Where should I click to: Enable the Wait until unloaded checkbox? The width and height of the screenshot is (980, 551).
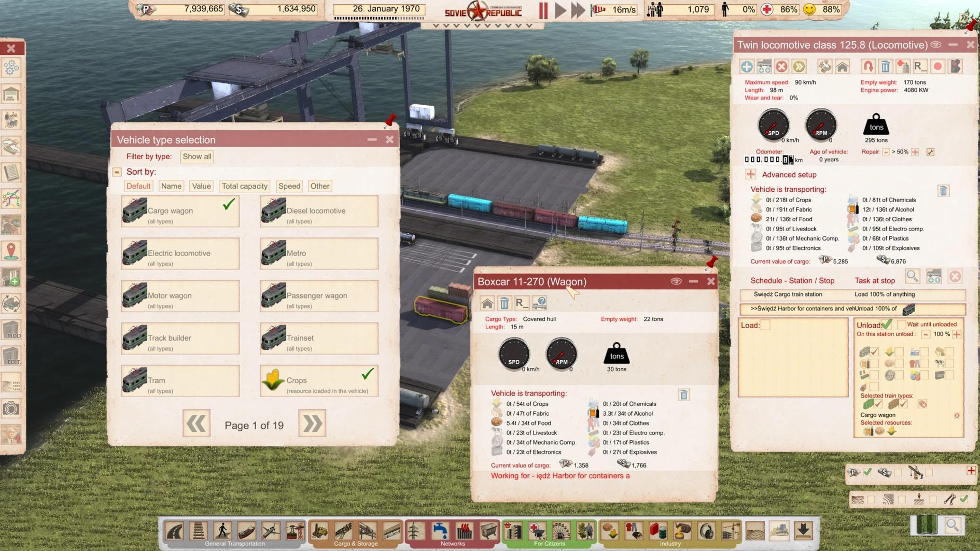(x=901, y=324)
